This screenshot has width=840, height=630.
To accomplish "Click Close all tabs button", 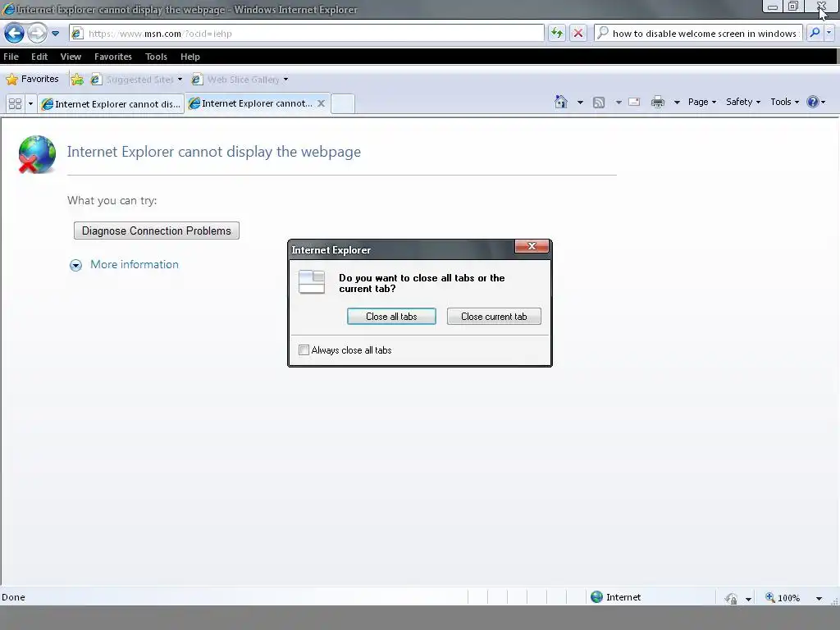I will click(391, 317).
